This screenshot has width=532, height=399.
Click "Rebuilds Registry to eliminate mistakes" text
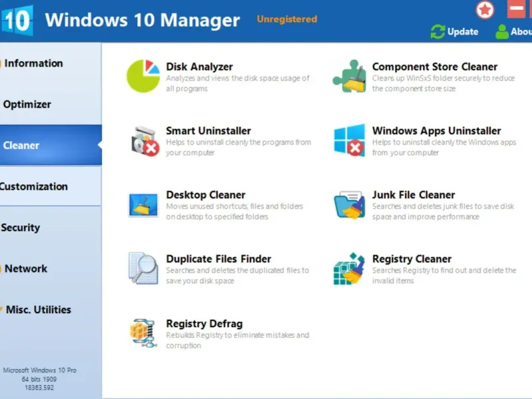pyautogui.click(x=237, y=340)
